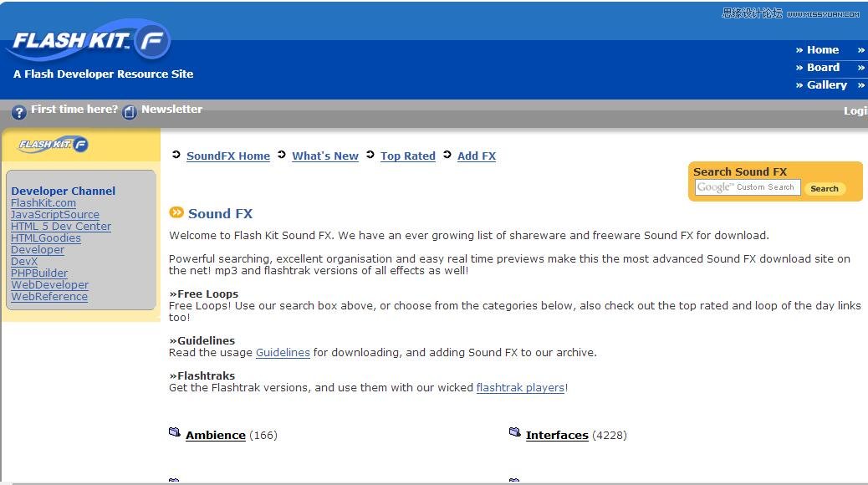Click the Search button
The image size is (868, 485).
[825, 189]
